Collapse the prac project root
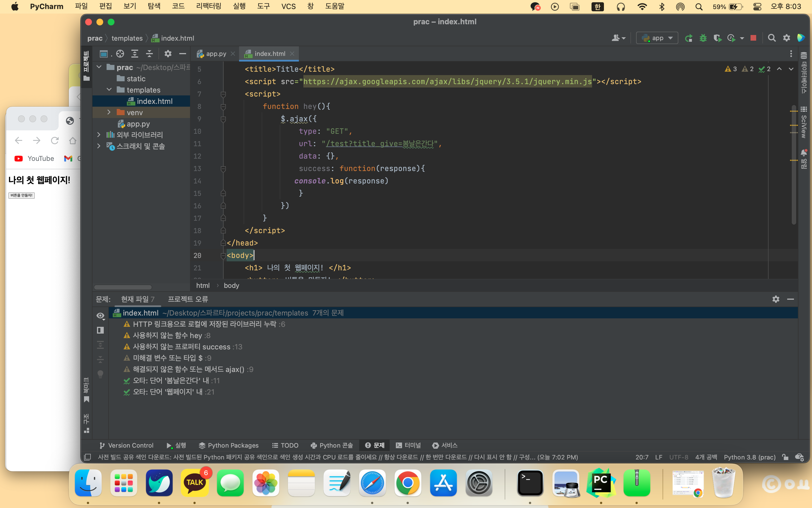Viewport: 812px width, 508px height. [x=99, y=67]
